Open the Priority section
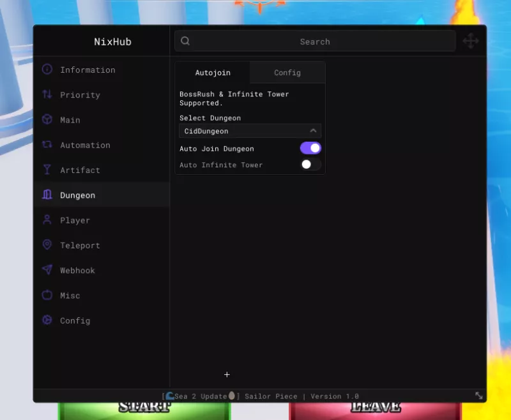The image size is (511, 420). click(x=102, y=94)
